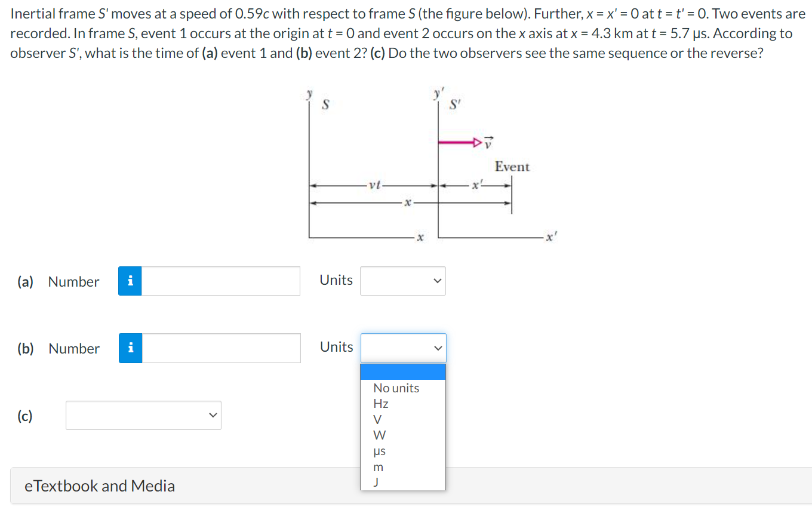
Task: Click the info icon next to answer (a)
Action: click(130, 281)
